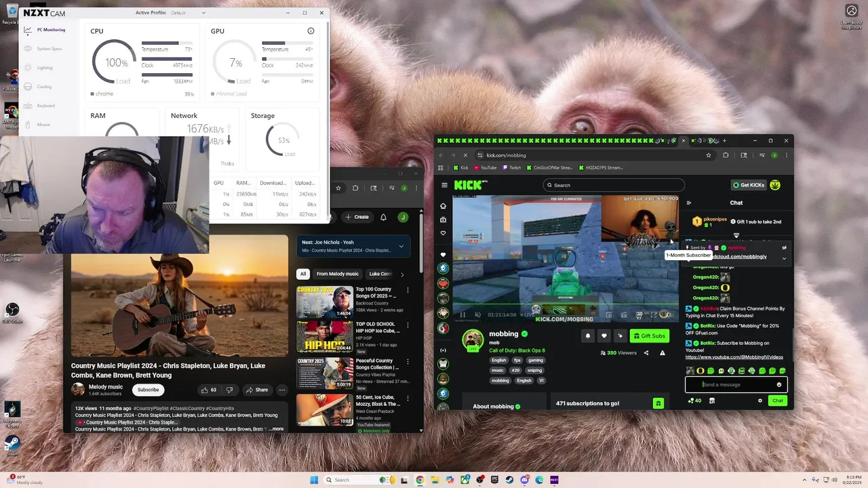The height and width of the screenshot is (488, 868).
Task: Like the Country Music Playlist video
Action: click(209, 390)
